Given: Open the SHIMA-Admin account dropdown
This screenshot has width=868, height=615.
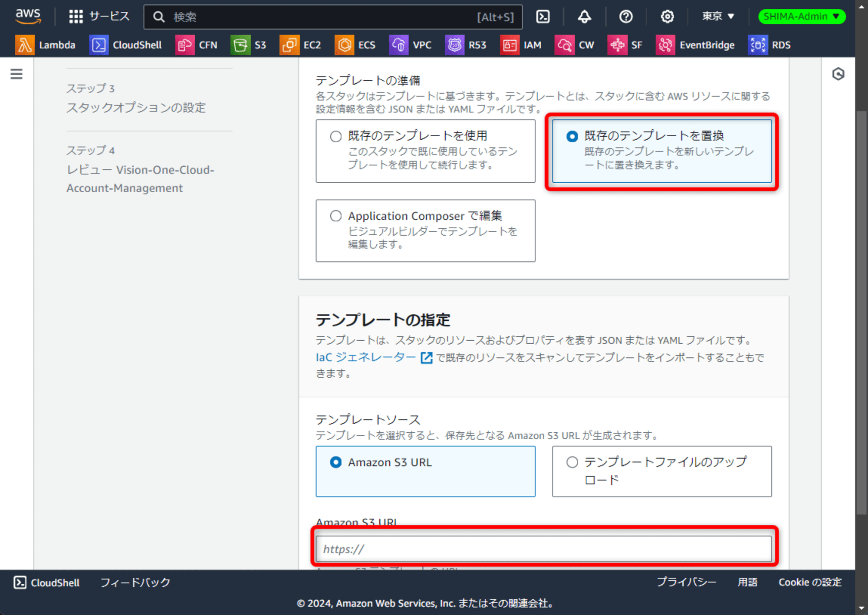Looking at the screenshot, I should (x=802, y=16).
